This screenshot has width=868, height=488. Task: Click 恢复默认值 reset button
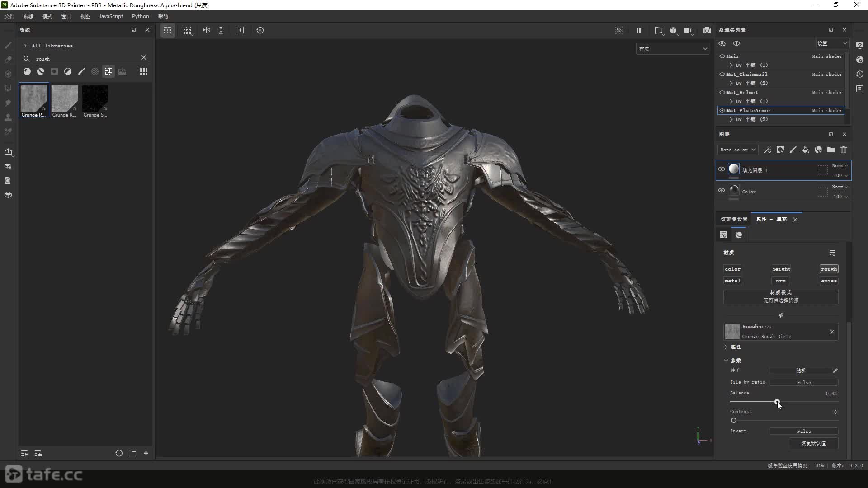coord(813,443)
